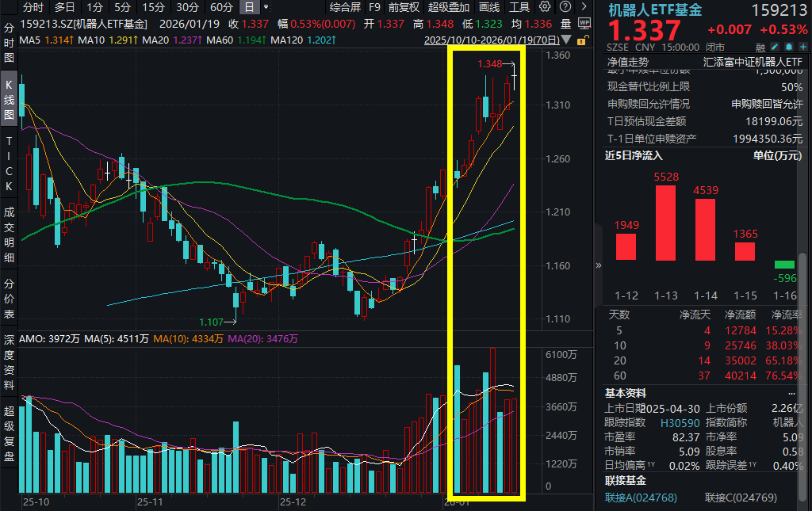Open the settings gear icon on the toolbar
Image resolution: width=812 pixels, height=511 pixels.
pyautogui.click(x=545, y=6)
